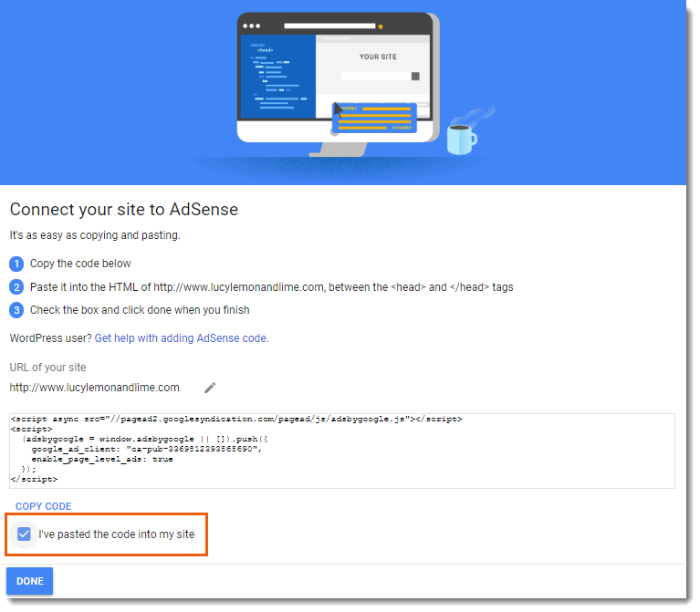
Task: Click "Check the box and click done" step text
Action: pyautogui.click(x=140, y=310)
